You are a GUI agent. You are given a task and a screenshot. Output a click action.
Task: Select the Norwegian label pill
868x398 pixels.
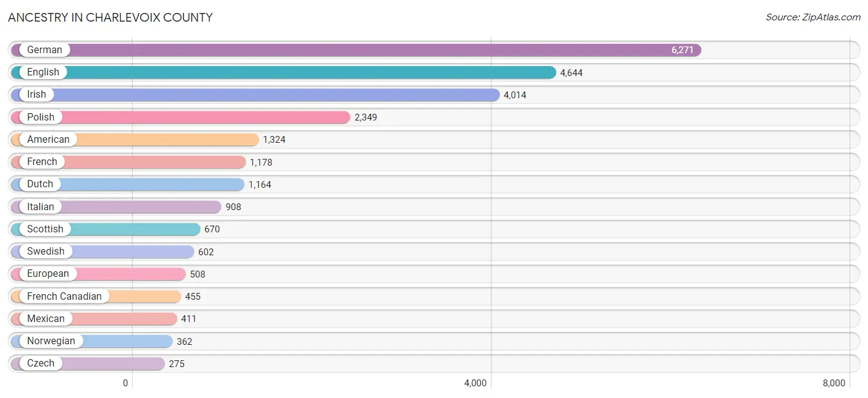pos(51,341)
